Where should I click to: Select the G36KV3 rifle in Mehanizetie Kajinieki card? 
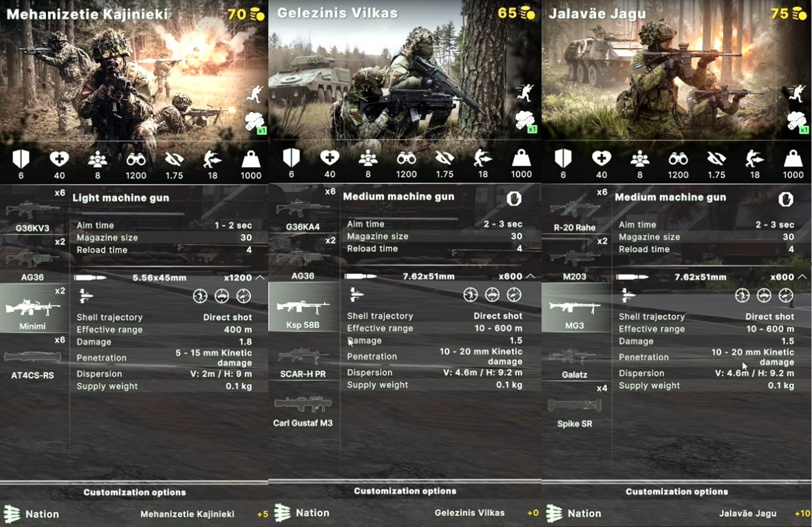34,211
